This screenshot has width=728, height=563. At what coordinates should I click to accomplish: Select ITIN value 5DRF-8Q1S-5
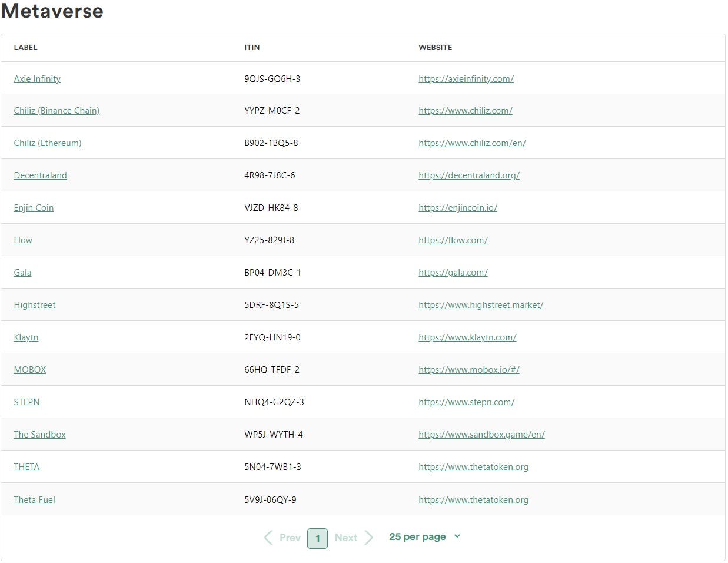(x=271, y=305)
